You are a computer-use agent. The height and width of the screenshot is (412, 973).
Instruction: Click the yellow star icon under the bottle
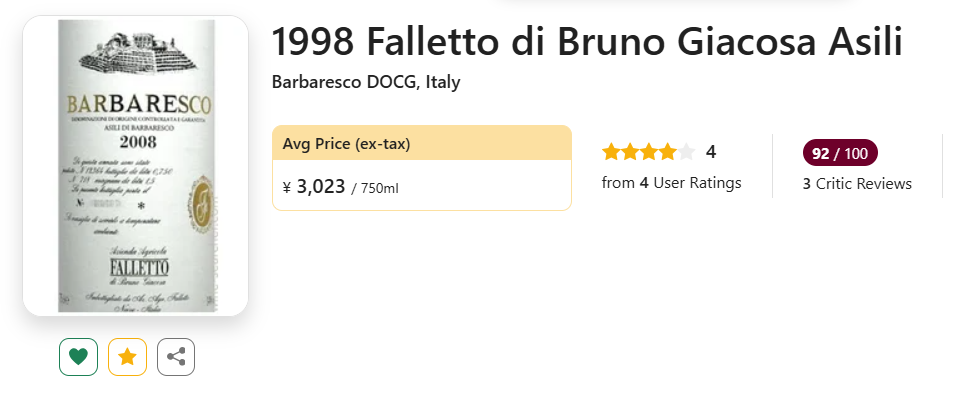click(x=127, y=357)
